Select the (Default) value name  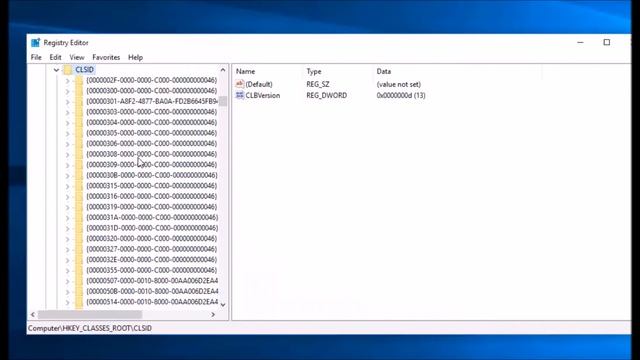click(x=259, y=84)
